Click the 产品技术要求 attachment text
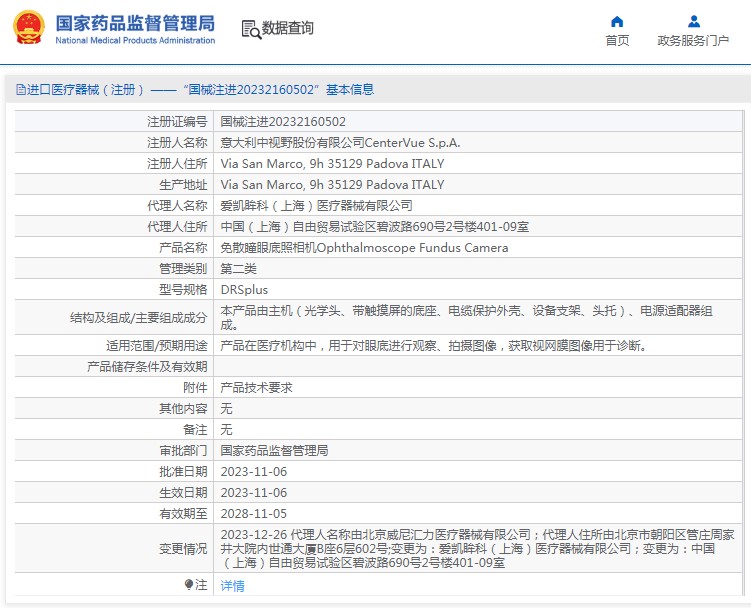This screenshot has width=751, height=608. (x=256, y=387)
